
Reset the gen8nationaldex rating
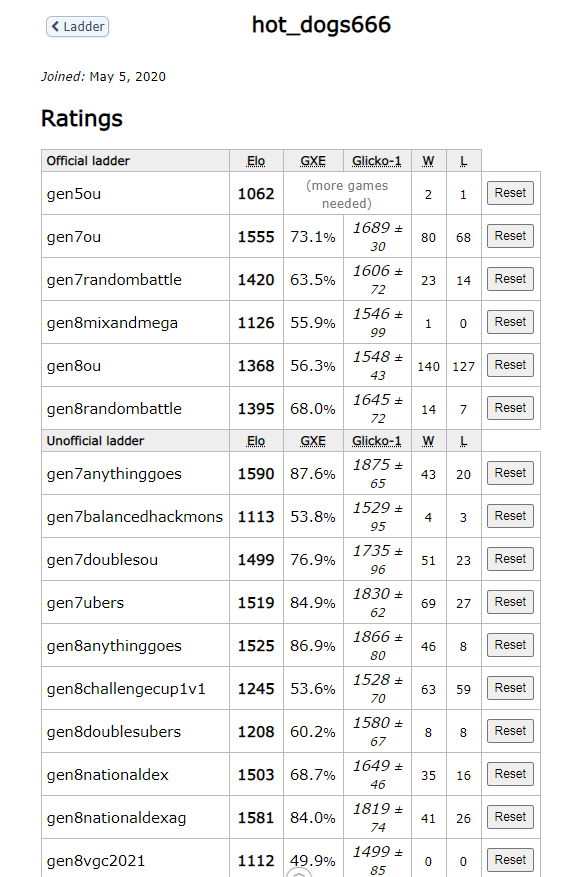(510, 775)
